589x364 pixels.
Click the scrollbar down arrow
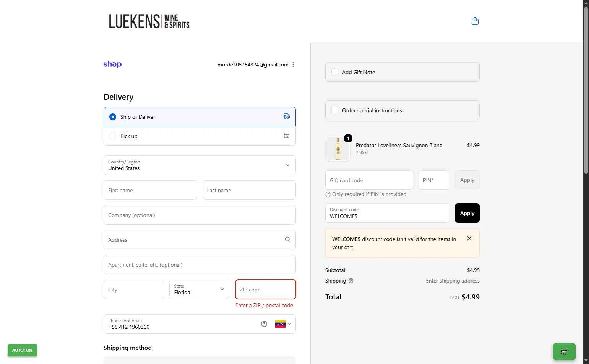click(586, 361)
